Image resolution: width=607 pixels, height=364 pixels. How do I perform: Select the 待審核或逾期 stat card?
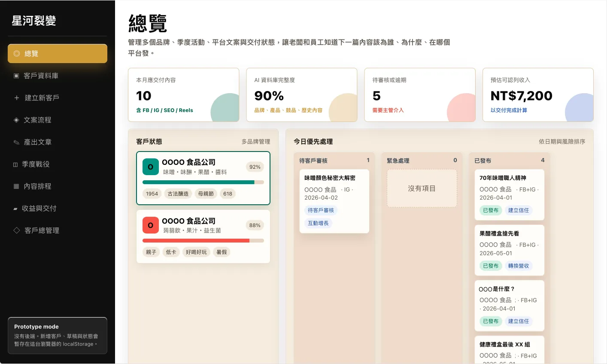420,95
